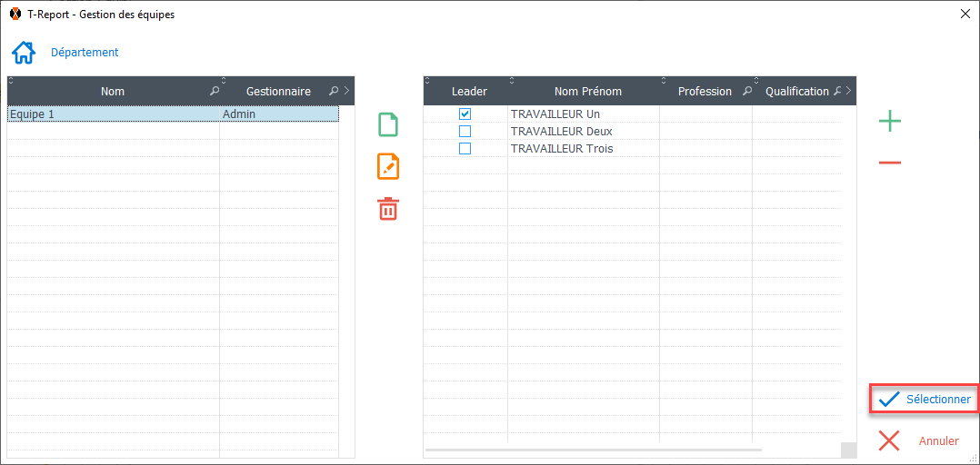Create a new team with the green document icon
980x465 pixels.
388,124
